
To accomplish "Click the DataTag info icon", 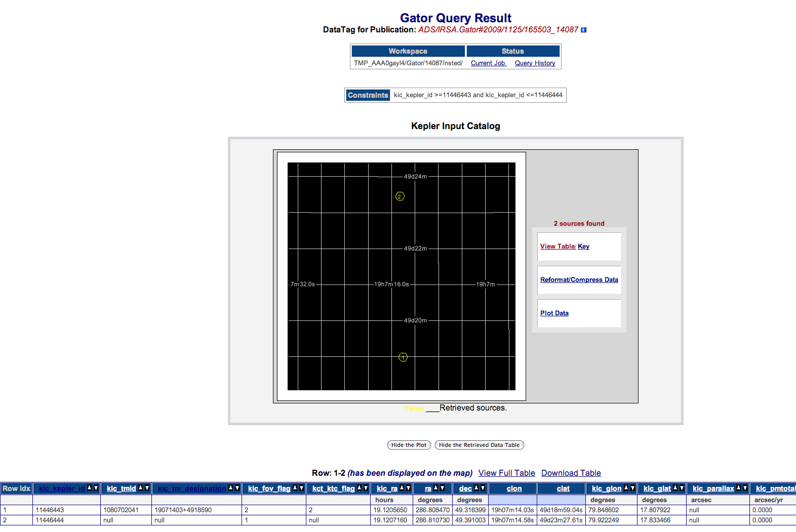I will pos(583,30).
